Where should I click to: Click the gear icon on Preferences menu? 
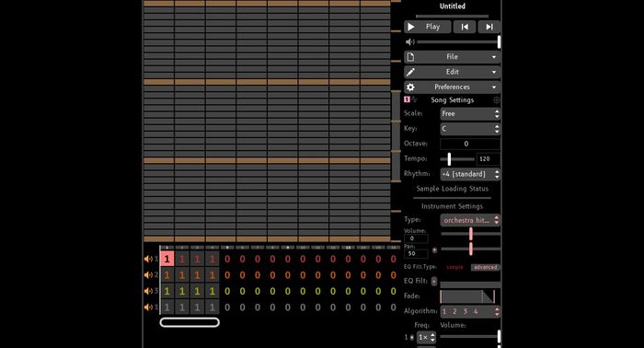coord(410,87)
